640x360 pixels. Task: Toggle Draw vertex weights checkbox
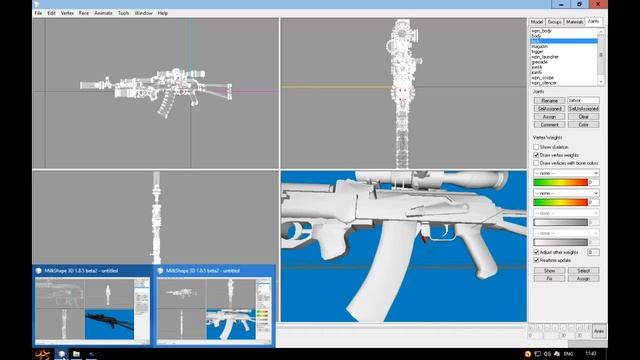tap(536, 155)
